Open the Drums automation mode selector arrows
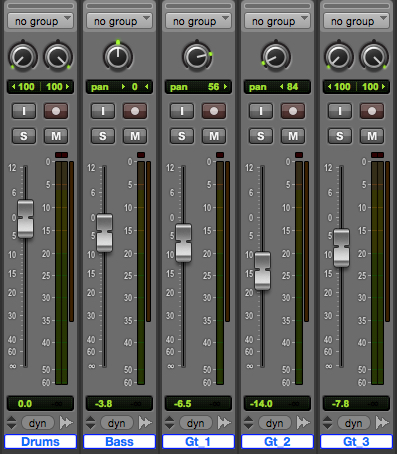Viewport: 397px width, 454px height. 12,423
